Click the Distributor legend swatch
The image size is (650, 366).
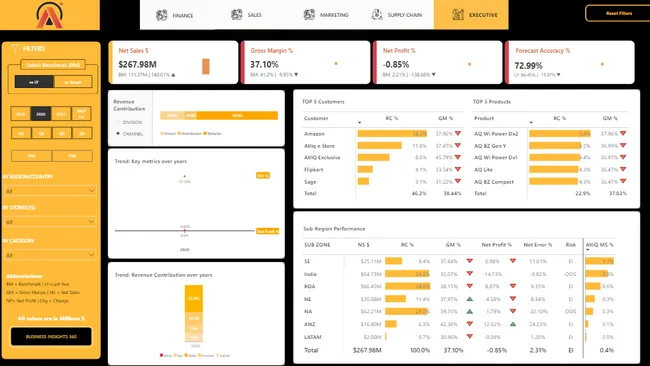[x=179, y=133]
